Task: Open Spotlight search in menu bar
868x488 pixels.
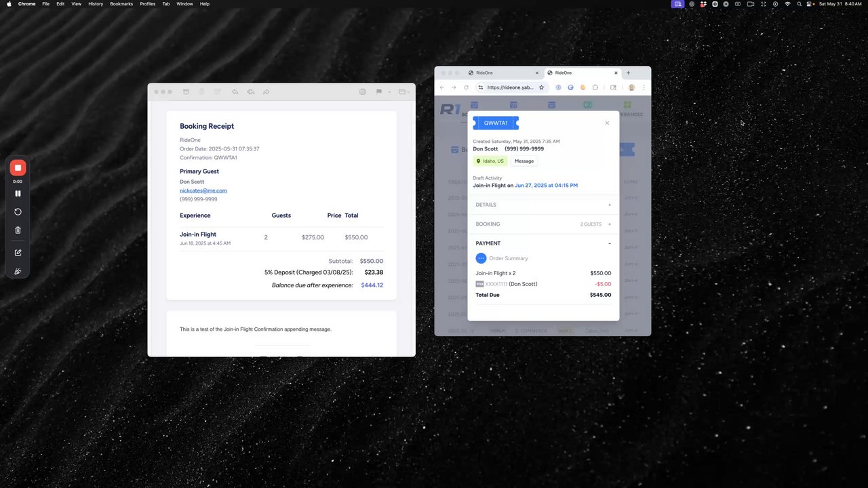Action: (800, 4)
